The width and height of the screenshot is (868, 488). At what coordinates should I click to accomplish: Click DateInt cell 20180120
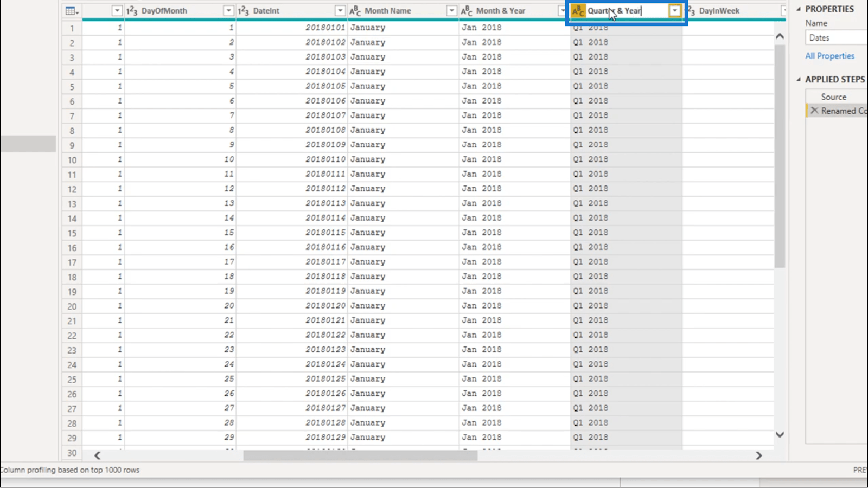click(x=291, y=305)
